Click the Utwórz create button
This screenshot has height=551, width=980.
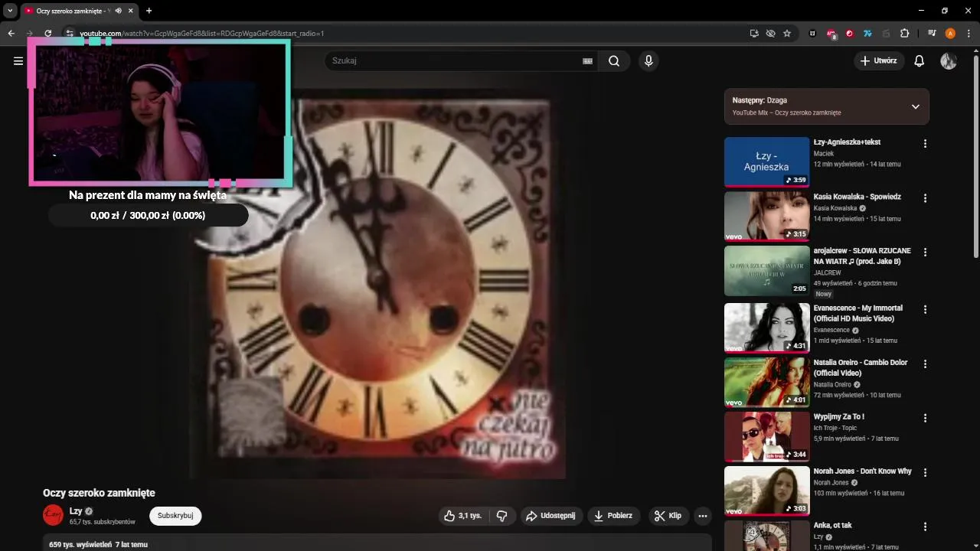click(879, 61)
